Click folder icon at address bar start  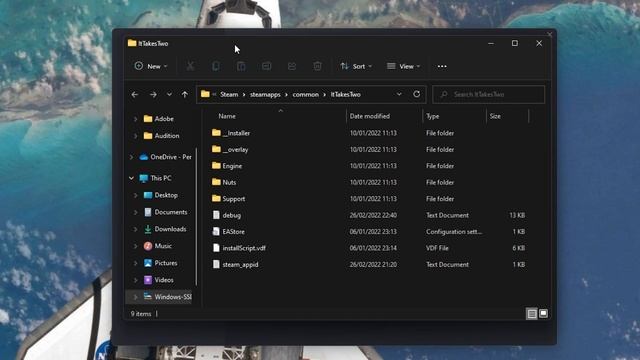(x=205, y=94)
